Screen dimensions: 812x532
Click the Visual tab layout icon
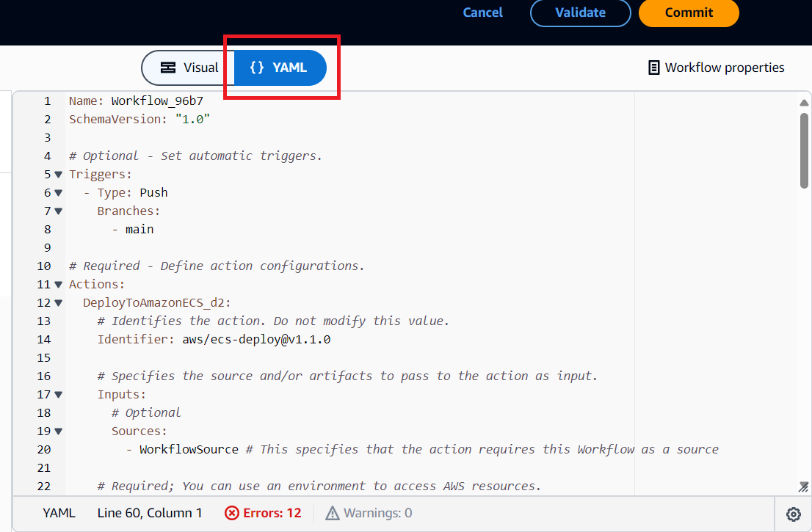(168, 68)
